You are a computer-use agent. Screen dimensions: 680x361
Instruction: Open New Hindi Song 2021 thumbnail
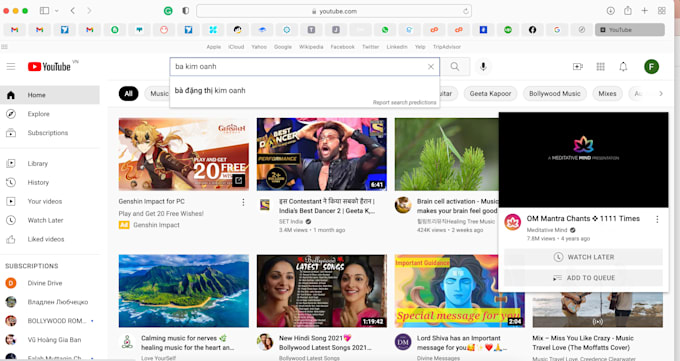pos(322,291)
